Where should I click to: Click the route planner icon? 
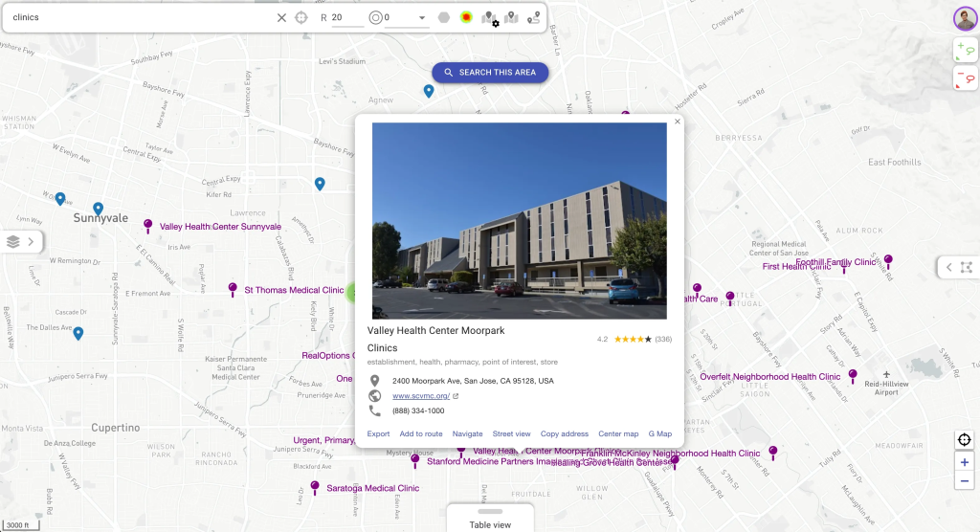coord(533,17)
